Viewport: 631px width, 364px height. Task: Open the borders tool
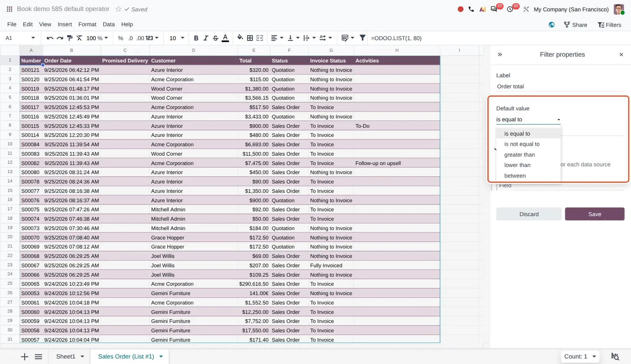pyautogui.click(x=250, y=38)
